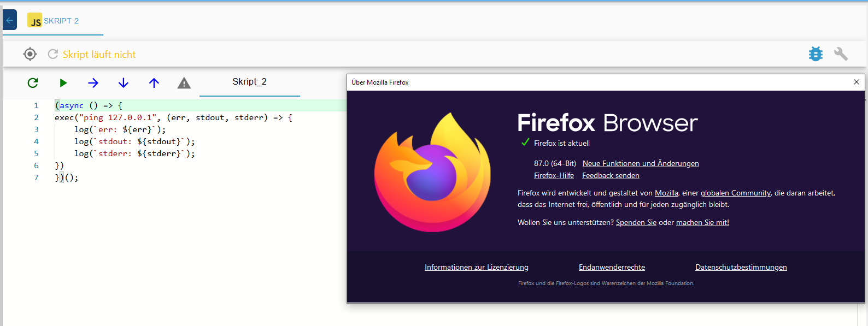Open 'Neue Funktionen und Änderungen' link
868x326 pixels.
(641, 163)
